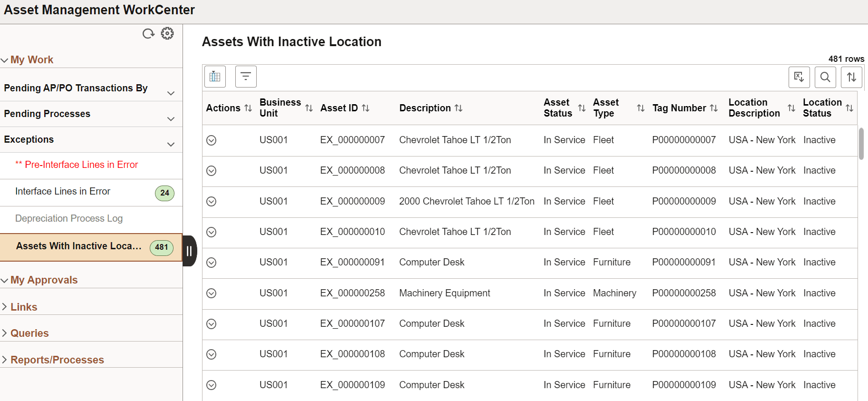Refresh the My Work pagelet
The width and height of the screenshot is (868, 401).
[148, 34]
